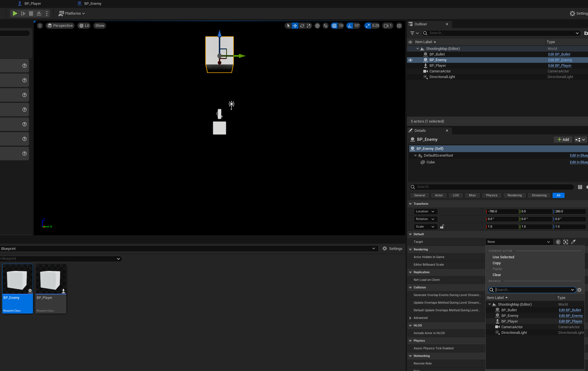Image resolution: width=588 pixels, height=371 pixels.
Task: Click the Add component button
Action: 563,140
